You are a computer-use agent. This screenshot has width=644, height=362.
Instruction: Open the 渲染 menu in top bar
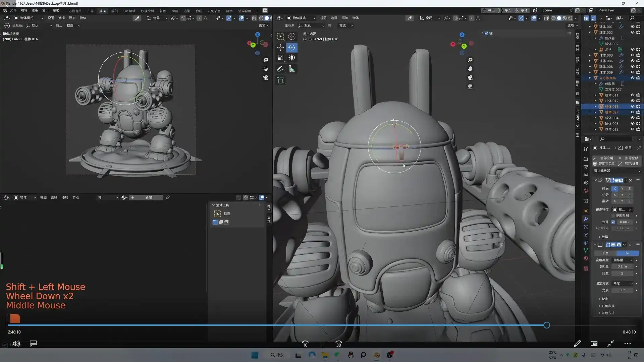35,10
